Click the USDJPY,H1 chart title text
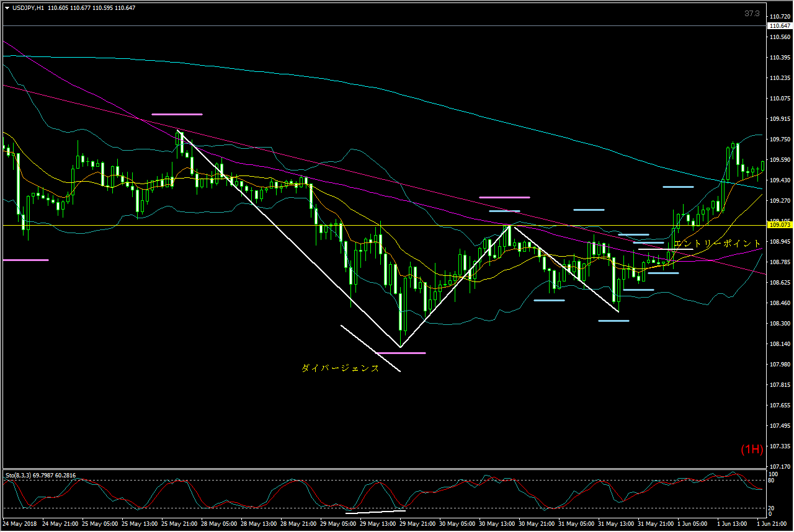Image resolution: width=794 pixels, height=532 pixels. click(27, 8)
